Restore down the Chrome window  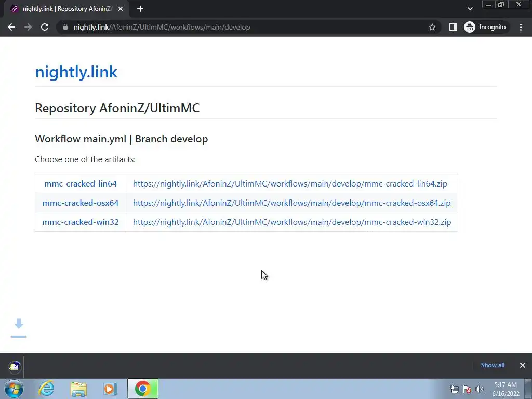[501, 5]
